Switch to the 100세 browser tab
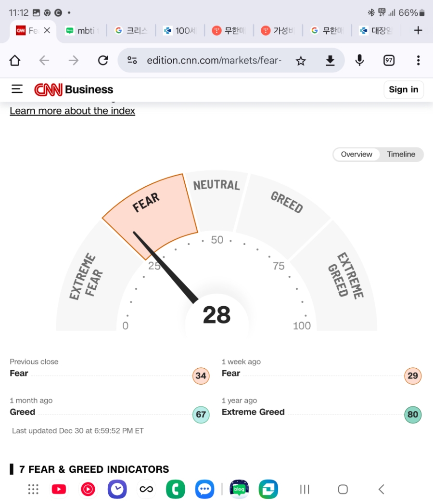 point(180,30)
